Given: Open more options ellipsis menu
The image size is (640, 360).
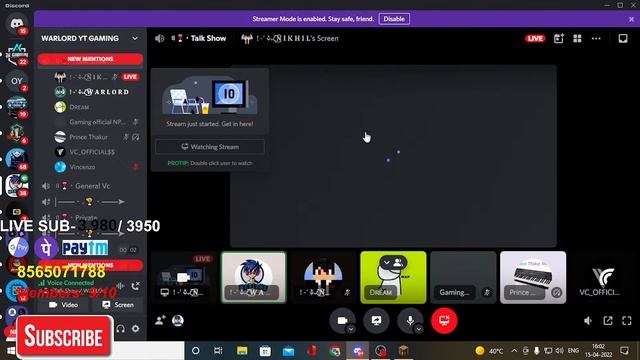Looking at the screenshot, I should [x=596, y=38].
